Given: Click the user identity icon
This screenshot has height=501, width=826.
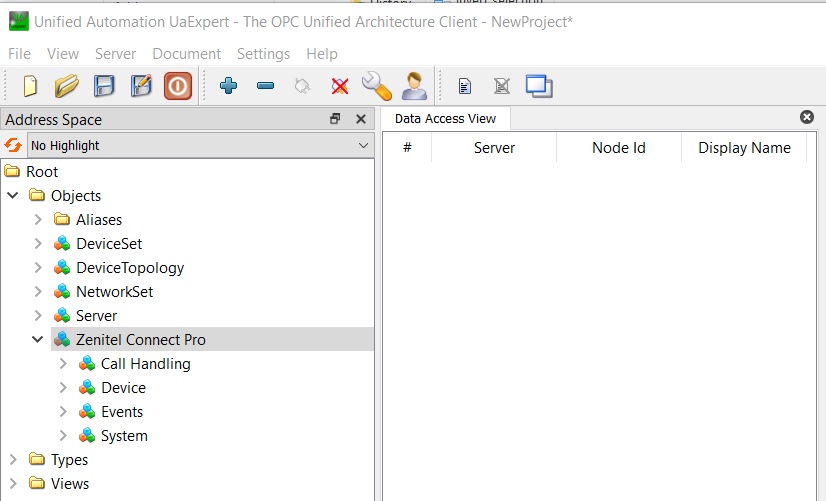Looking at the screenshot, I should pyautogui.click(x=414, y=86).
